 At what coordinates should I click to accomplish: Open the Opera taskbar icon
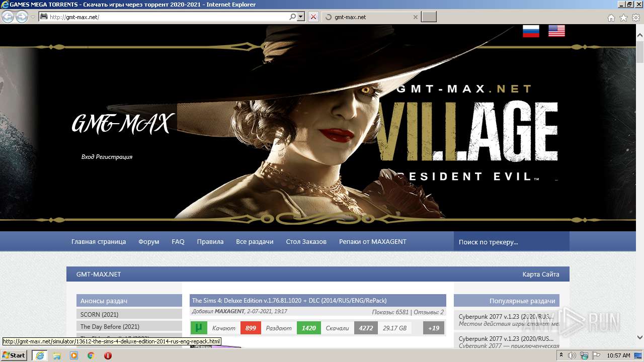coord(108,355)
